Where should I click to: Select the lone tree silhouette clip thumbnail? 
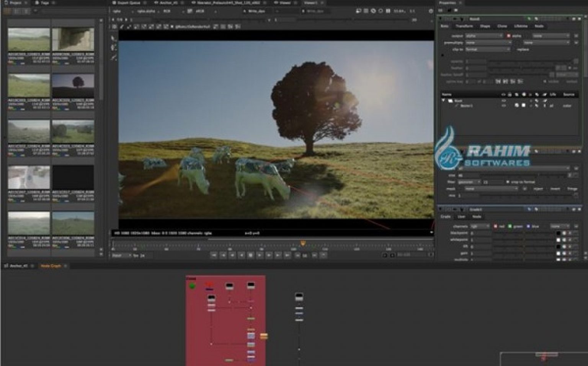tap(73, 85)
